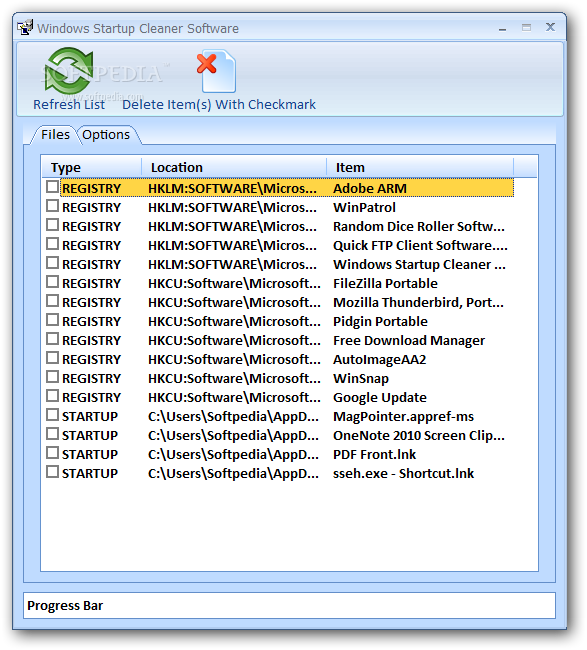Viewport: 587px width, 650px height.
Task: Click the application icon in title bar
Action: [25, 27]
